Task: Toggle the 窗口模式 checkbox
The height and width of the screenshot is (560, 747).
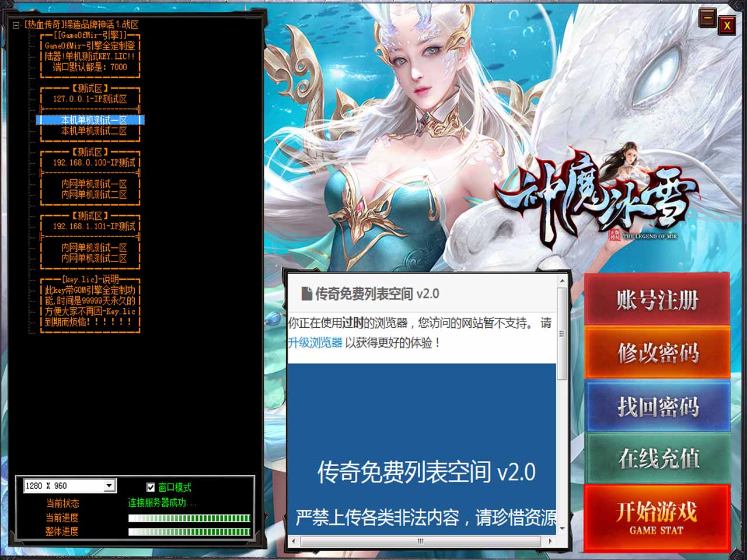Action: (151, 487)
